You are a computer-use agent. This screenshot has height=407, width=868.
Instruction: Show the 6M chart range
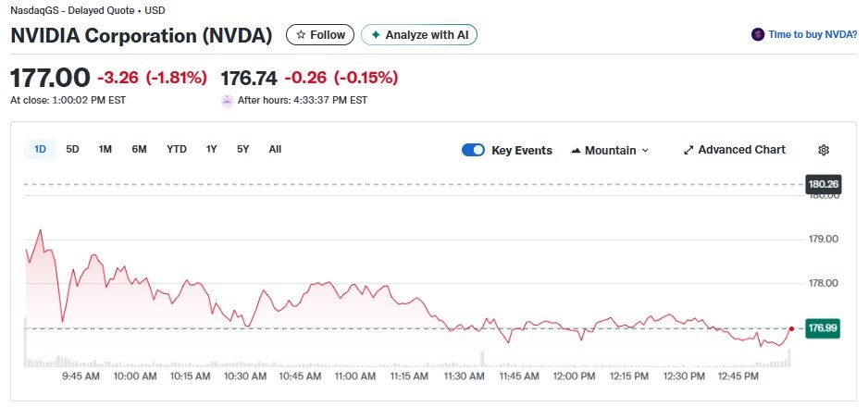139,149
